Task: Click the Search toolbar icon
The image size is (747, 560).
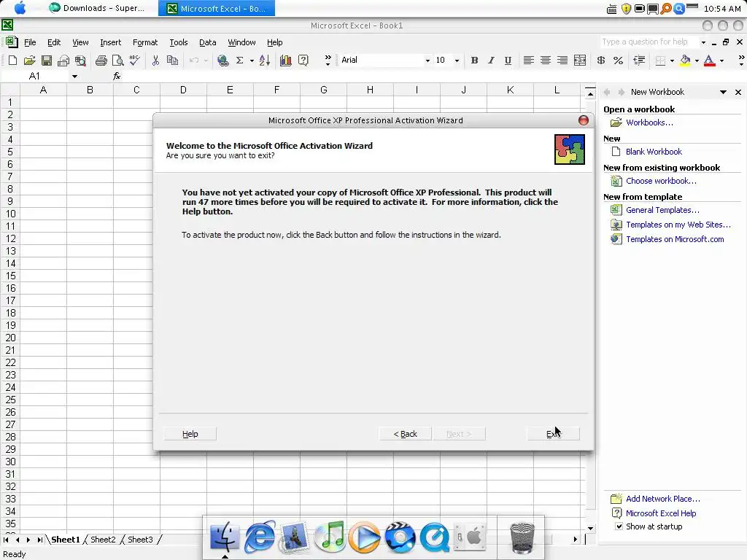Action: tap(80, 61)
